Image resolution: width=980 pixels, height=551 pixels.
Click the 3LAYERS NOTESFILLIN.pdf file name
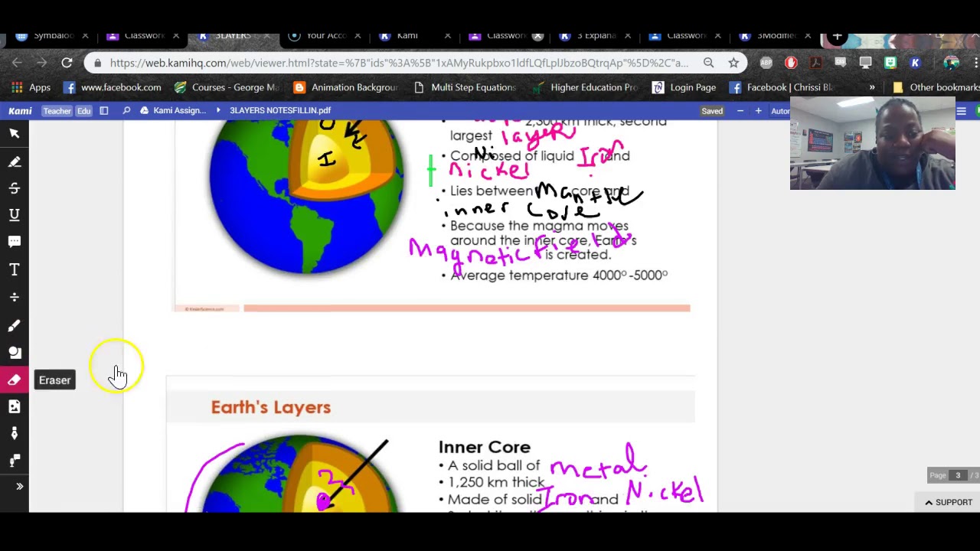click(280, 111)
